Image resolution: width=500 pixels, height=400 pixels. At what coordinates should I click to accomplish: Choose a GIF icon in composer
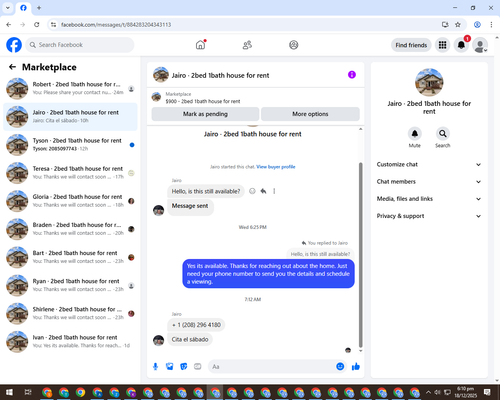[198, 367]
